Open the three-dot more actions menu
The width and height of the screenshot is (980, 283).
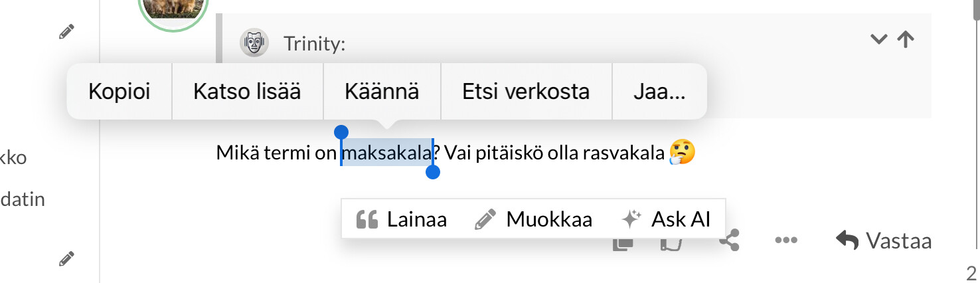(785, 240)
